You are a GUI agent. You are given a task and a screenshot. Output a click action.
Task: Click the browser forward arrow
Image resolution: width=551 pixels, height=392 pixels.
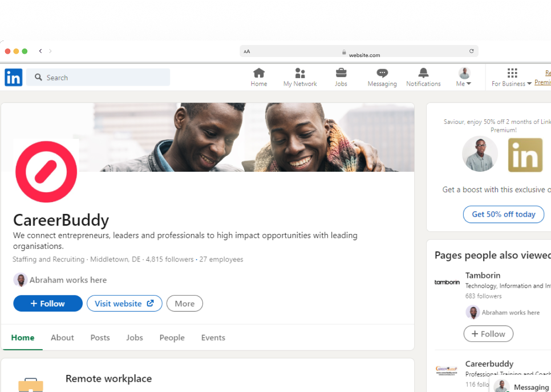[50, 51]
